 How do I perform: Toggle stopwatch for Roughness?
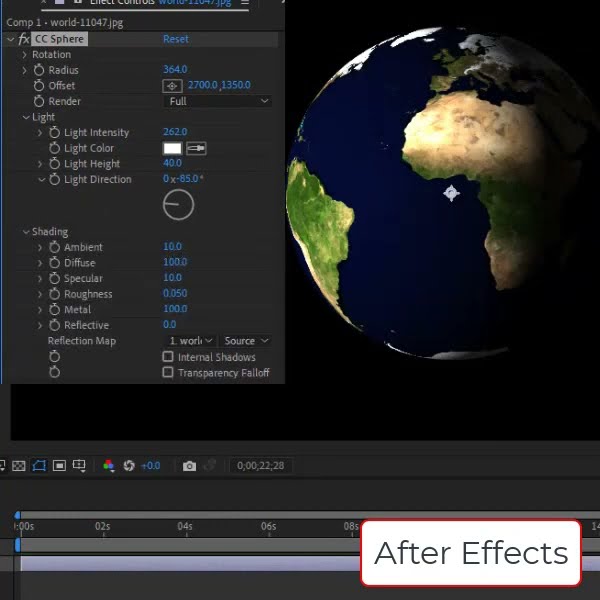[x=54, y=294]
